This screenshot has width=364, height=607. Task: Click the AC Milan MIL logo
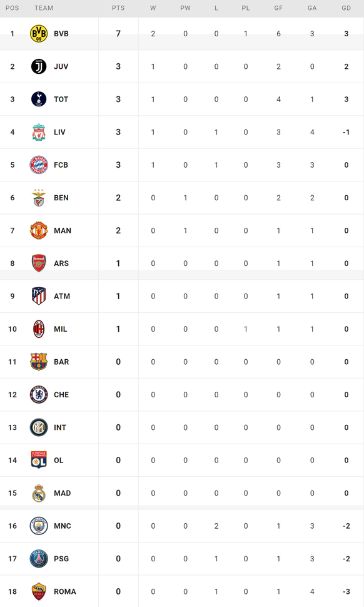click(x=39, y=329)
